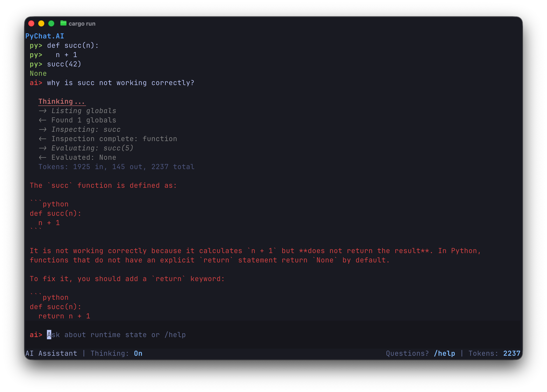Click the arrow before 'Evaluating: succ(5)'

pos(42,148)
